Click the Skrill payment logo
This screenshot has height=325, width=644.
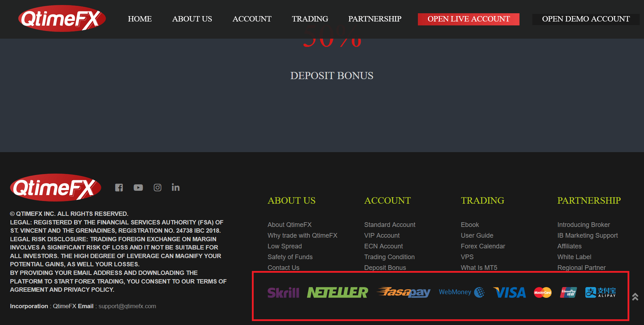pos(283,293)
